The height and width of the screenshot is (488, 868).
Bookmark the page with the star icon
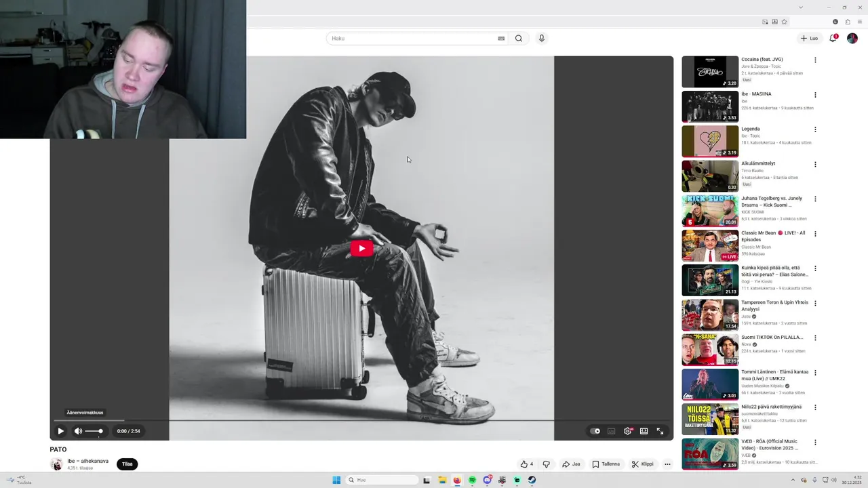pyautogui.click(x=784, y=22)
